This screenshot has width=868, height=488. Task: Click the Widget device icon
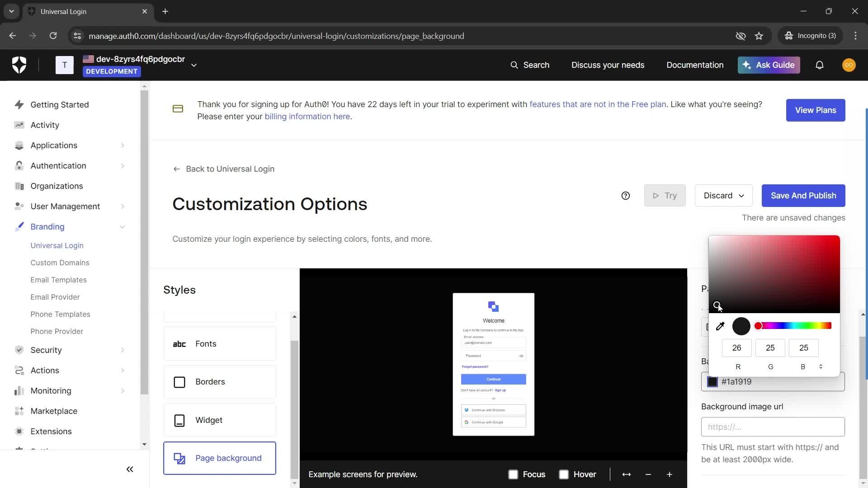point(179,421)
